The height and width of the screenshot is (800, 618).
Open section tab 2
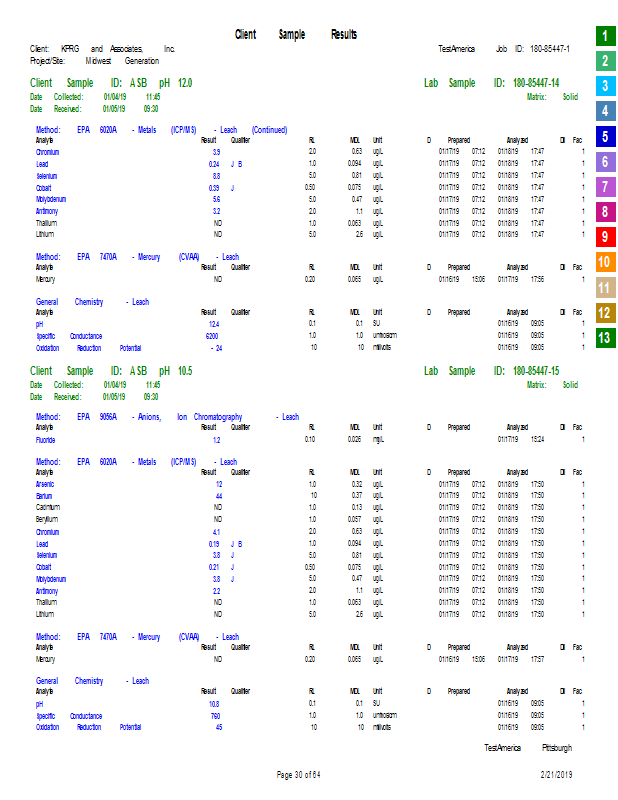(603, 61)
